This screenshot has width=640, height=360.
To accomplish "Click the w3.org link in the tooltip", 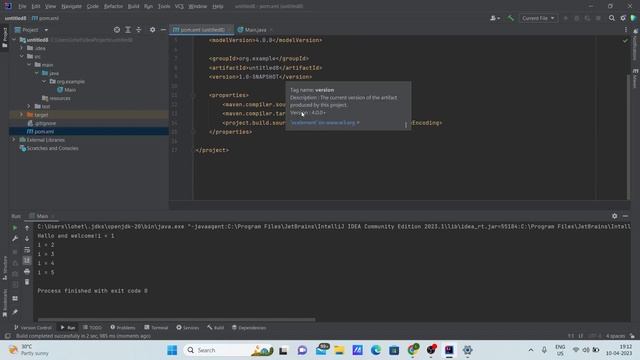I will 325,122.
